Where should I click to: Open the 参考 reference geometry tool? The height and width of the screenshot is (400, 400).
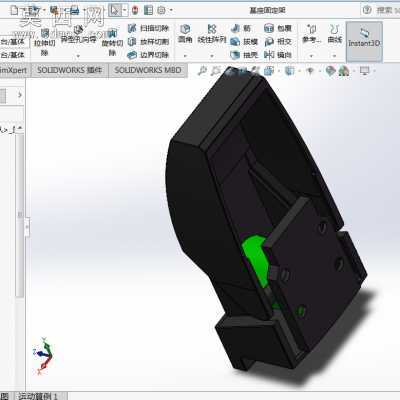[311, 34]
